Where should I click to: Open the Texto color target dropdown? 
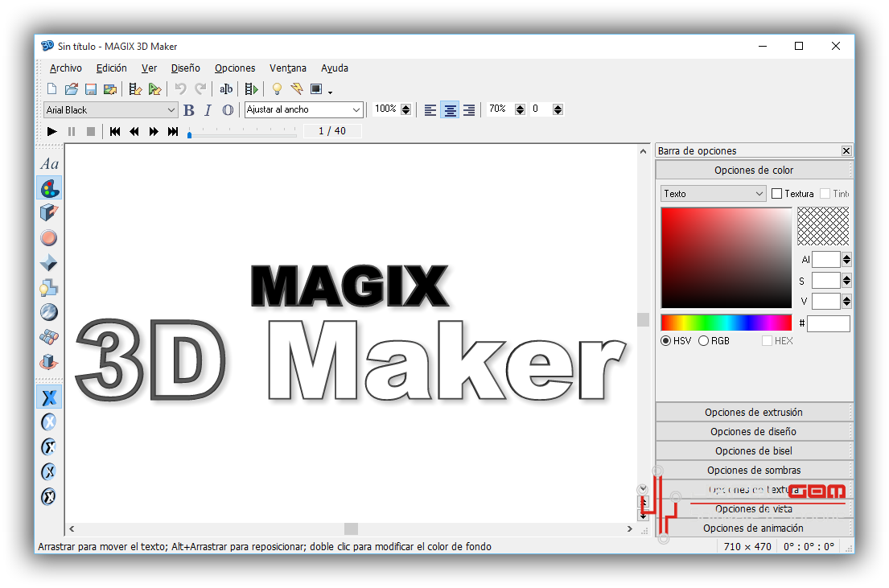pos(714,194)
